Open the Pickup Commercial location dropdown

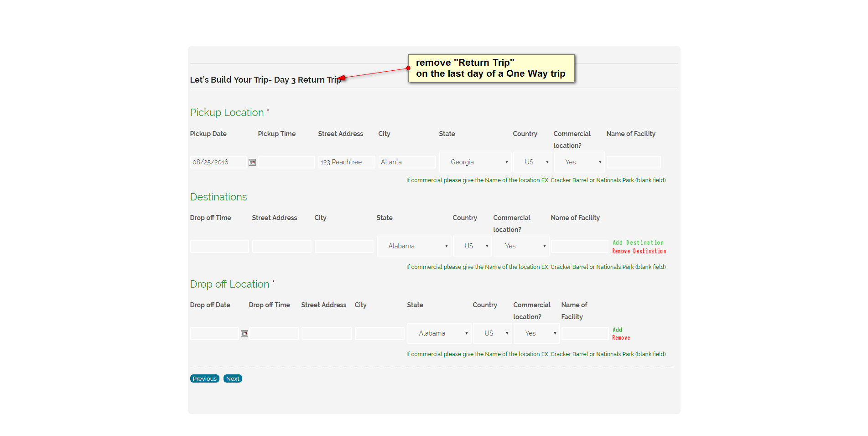(x=579, y=162)
